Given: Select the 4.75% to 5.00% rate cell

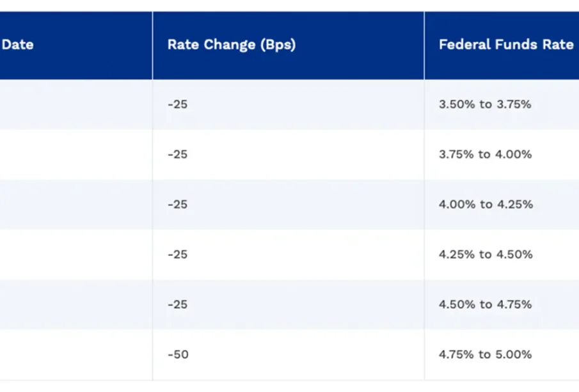Looking at the screenshot, I should [485, 354].
